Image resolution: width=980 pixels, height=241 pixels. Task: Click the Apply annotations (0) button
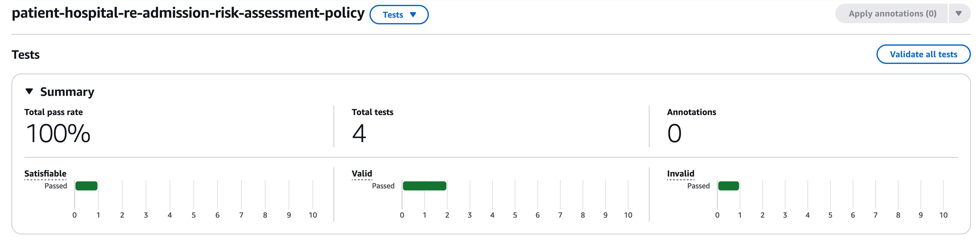coord(892,14)
